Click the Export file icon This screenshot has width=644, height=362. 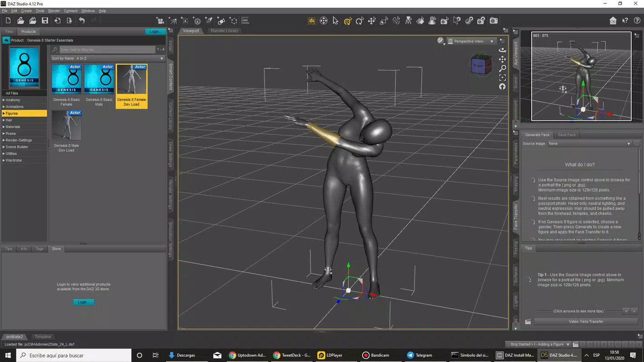(x=69, y=20)
